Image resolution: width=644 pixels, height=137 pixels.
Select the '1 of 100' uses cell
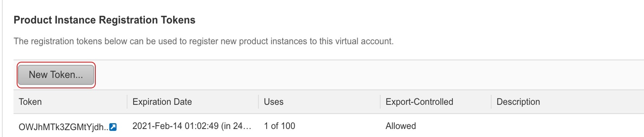pos(279,126)
